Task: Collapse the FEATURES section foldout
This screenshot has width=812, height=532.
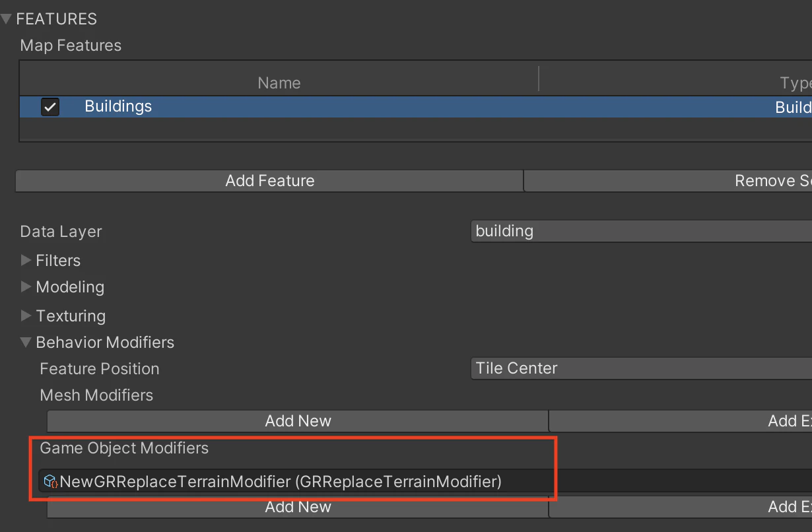Action: tap(7, 19)
